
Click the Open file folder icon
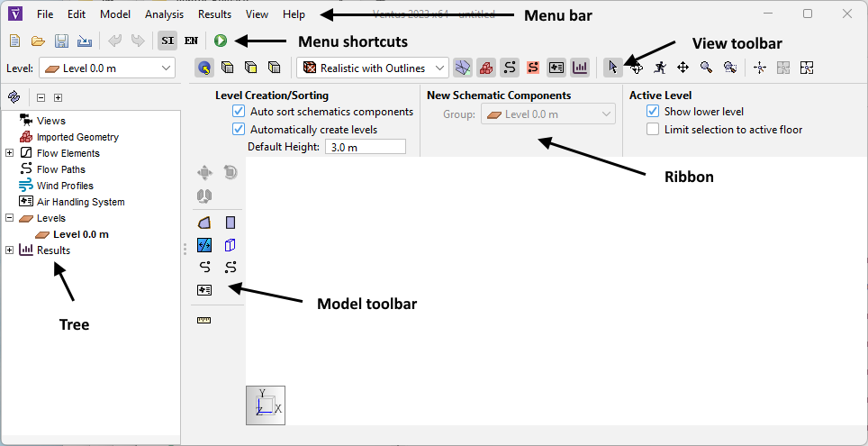tap(38, 41)
